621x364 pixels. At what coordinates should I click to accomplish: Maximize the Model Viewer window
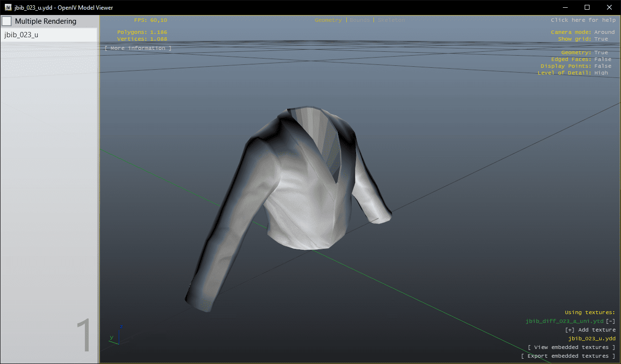coord(587,7)
